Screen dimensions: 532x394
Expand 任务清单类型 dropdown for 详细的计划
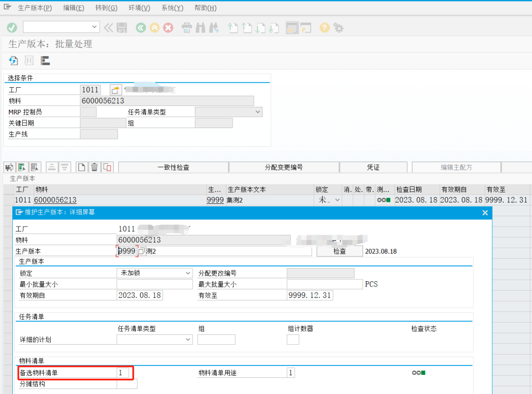[188, 339]
